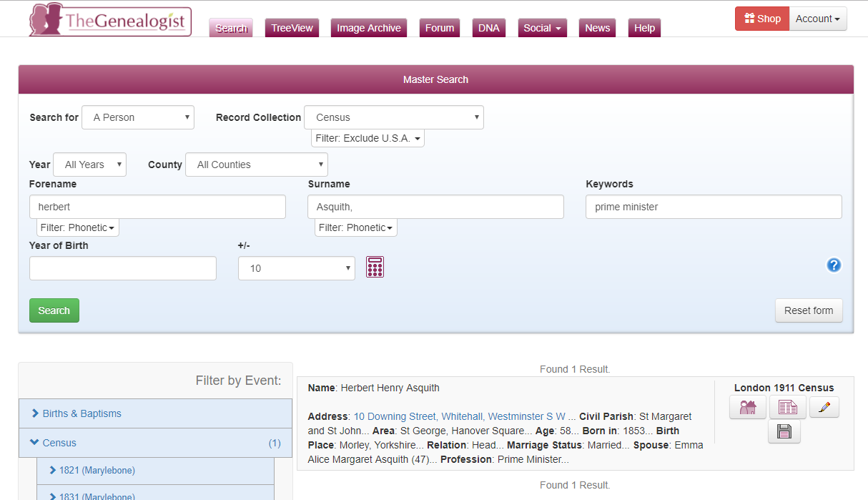This screenshot has width=868, height=500.
Task: Open the Social menu
Action: coord(542,28)
